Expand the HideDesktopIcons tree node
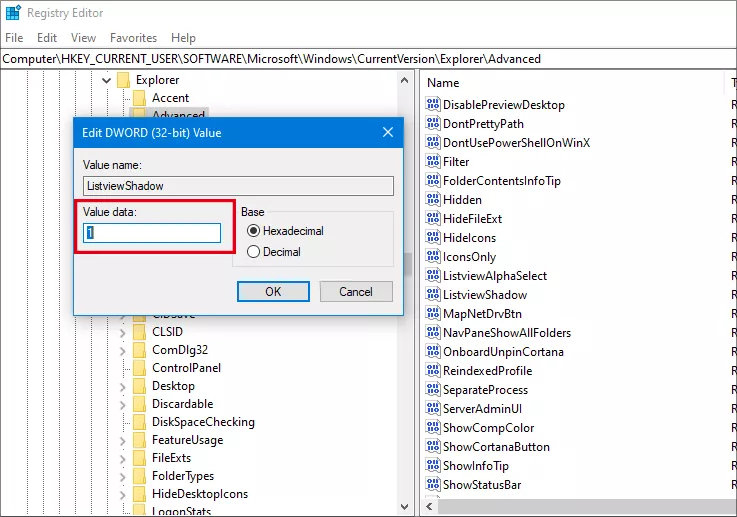Image resolution: width=737 pixels, height=517 pixels. pos(122,494)
